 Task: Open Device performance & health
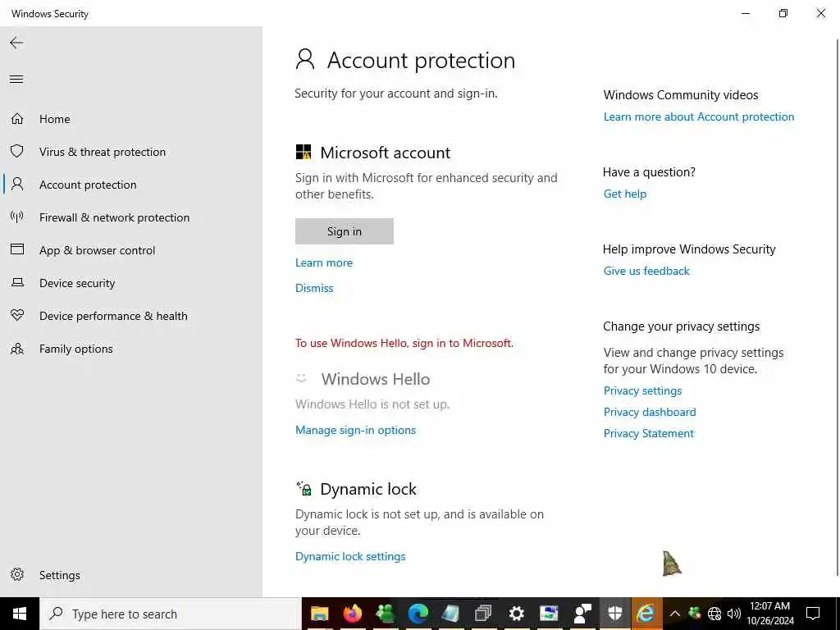(x=113, y=316)
